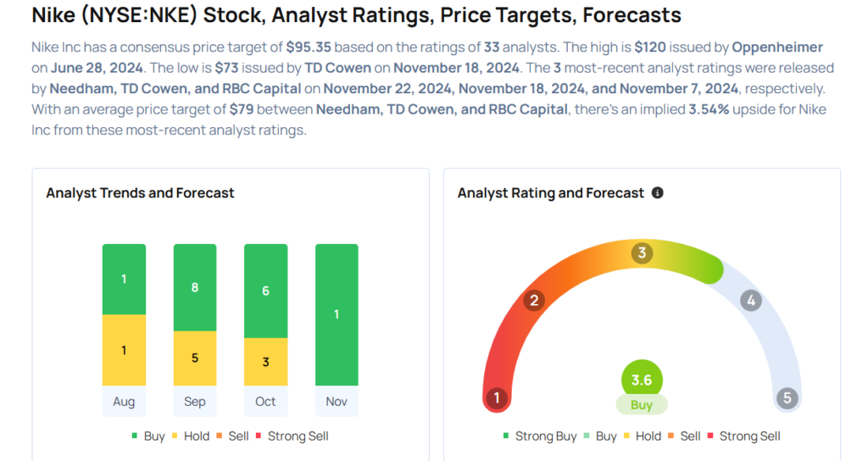This screenshot has width=868, height=461.
Task: Click gauge marker number 1
Action: click(497, 397)
